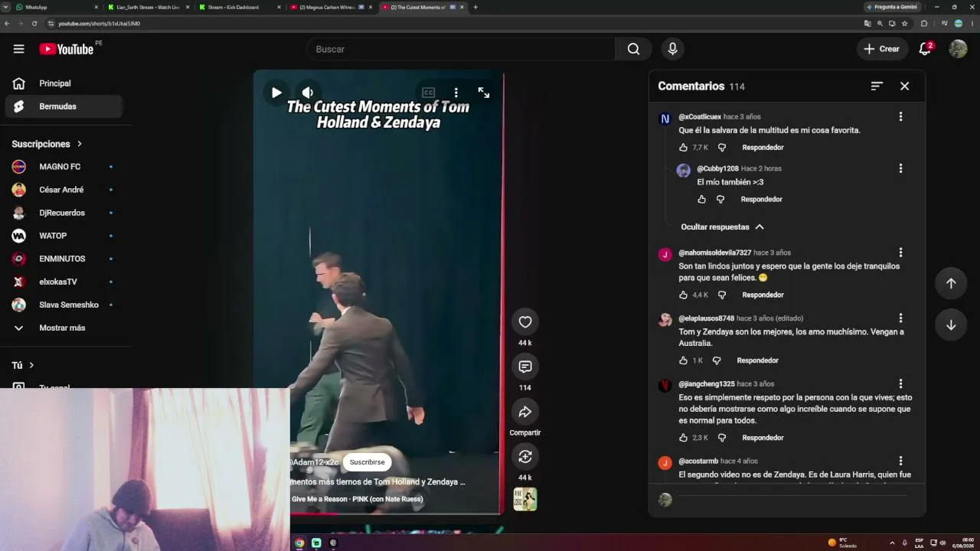Open the YouTube guide hamburger menu
This screenshot has height=551, width=980.
pos(18,49)
